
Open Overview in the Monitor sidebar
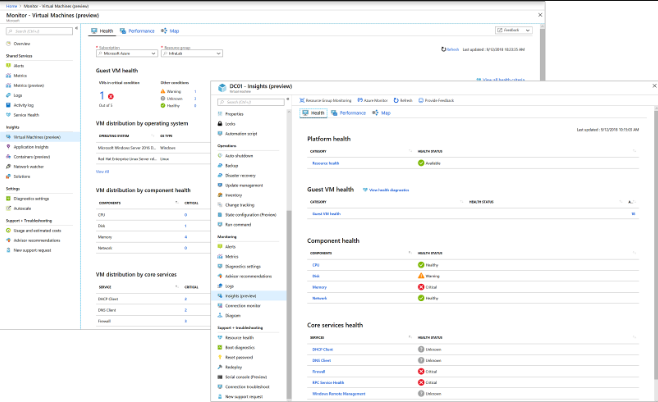coord(21,44)
